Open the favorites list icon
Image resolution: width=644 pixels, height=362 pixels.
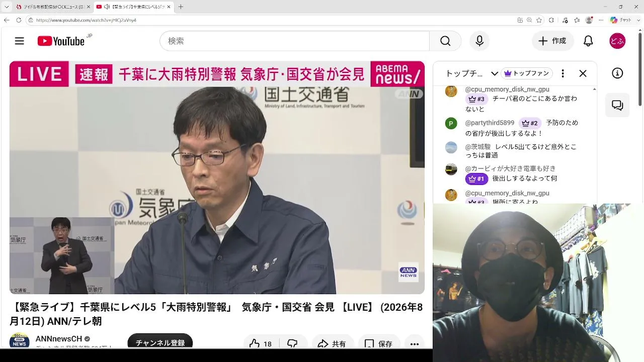pyautogui.click(x=577, y=20)
